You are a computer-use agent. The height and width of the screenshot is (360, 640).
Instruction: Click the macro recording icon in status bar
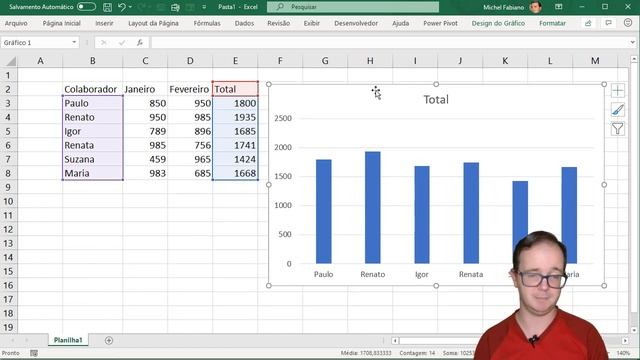[x=34, y=353]
